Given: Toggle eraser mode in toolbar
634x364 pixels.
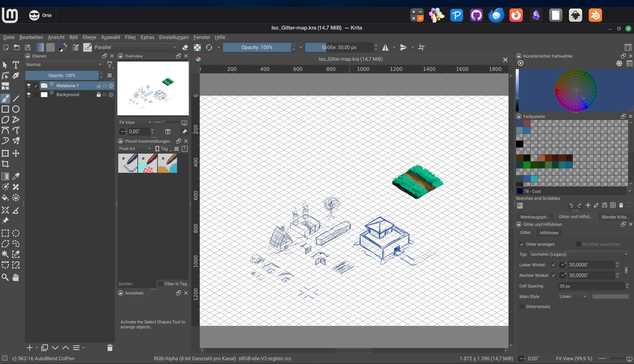Looking at the screenshot, I should [185, 47].
